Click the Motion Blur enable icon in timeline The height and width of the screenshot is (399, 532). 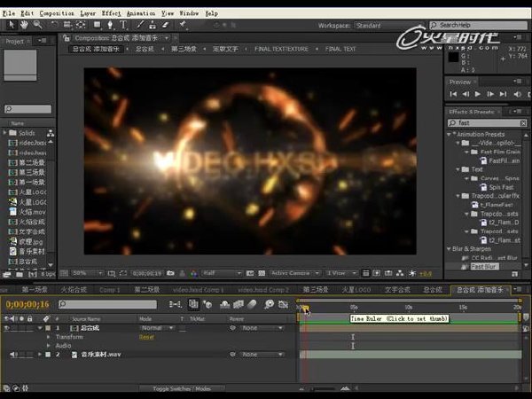tap(252, 304)
